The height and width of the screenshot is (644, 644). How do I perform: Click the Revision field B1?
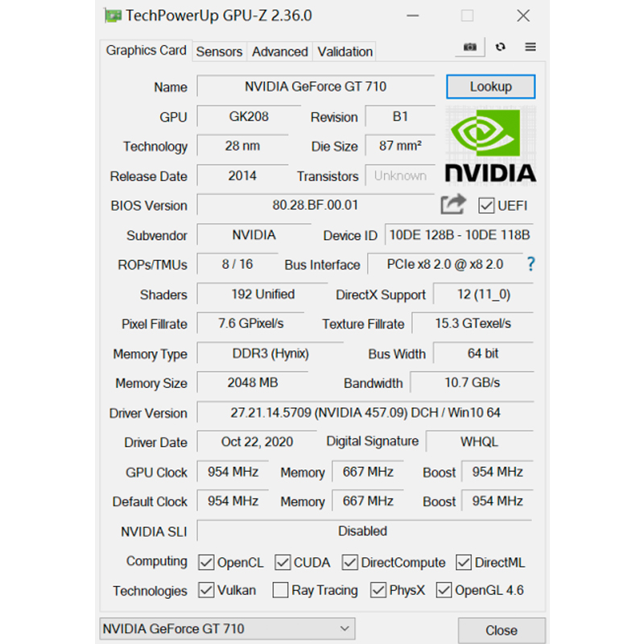[x=400, y=116]
